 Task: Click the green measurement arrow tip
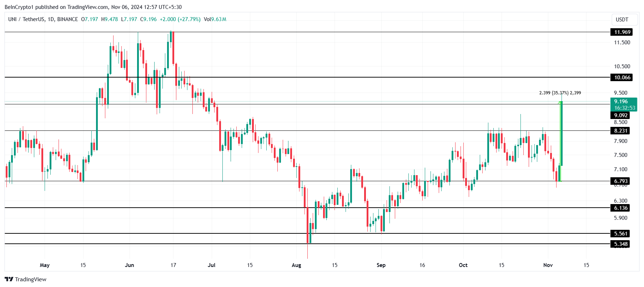561,103
